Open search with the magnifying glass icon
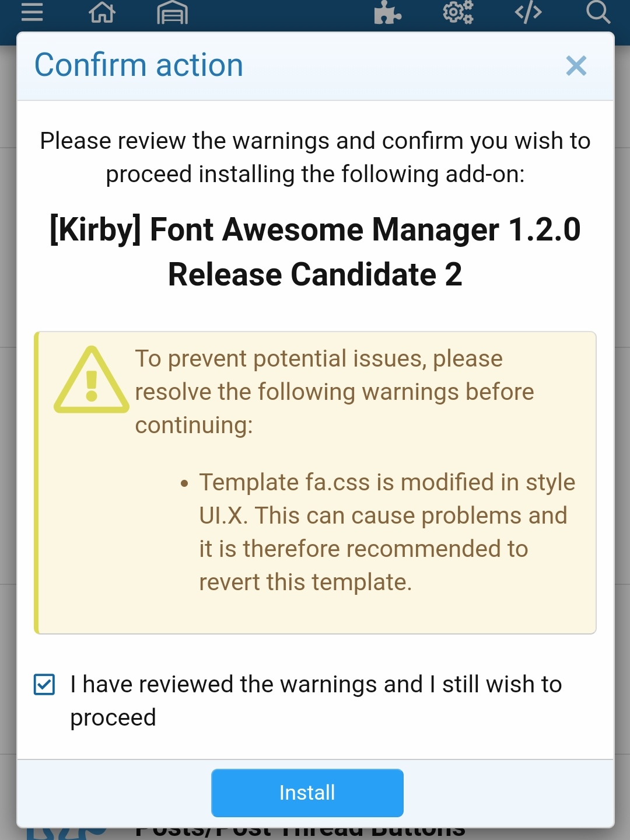630x840 pixels. point(598,12)
